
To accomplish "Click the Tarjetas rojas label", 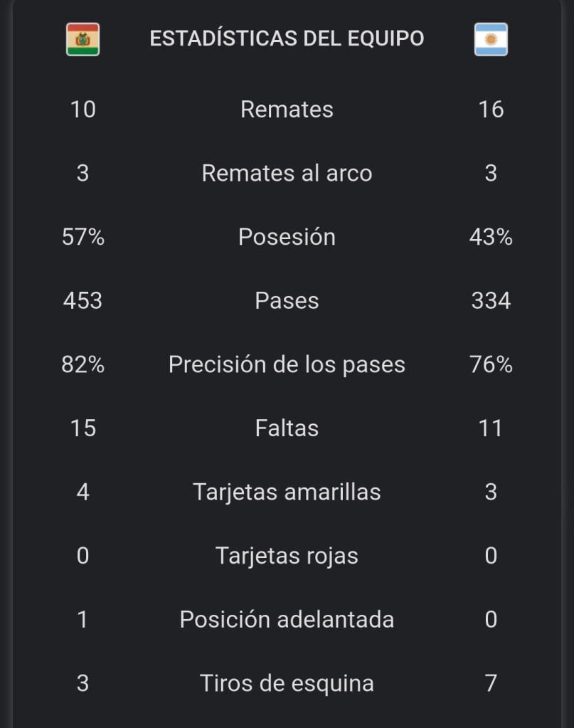I will pyautogui.click(x=287, y=556).
